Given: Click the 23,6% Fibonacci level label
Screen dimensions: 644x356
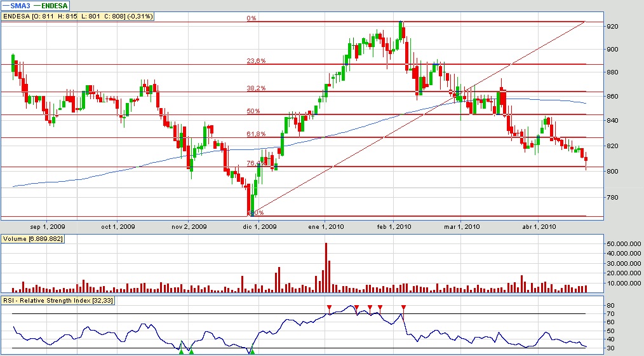Looking at the screenshot, I should (257, 61).
